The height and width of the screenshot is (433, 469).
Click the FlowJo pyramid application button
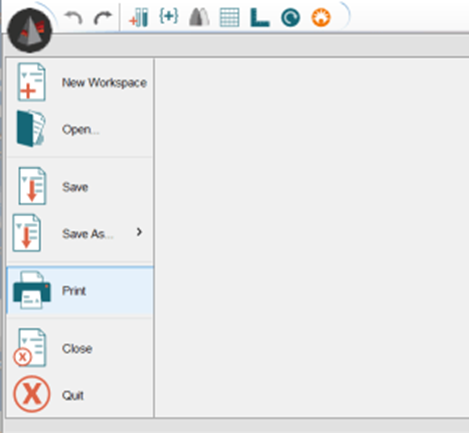point(30,30)
